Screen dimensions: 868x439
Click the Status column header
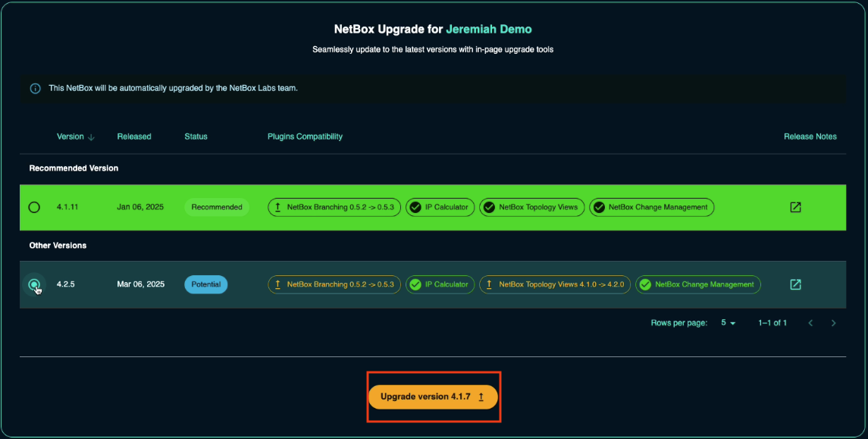click(196, 136)
